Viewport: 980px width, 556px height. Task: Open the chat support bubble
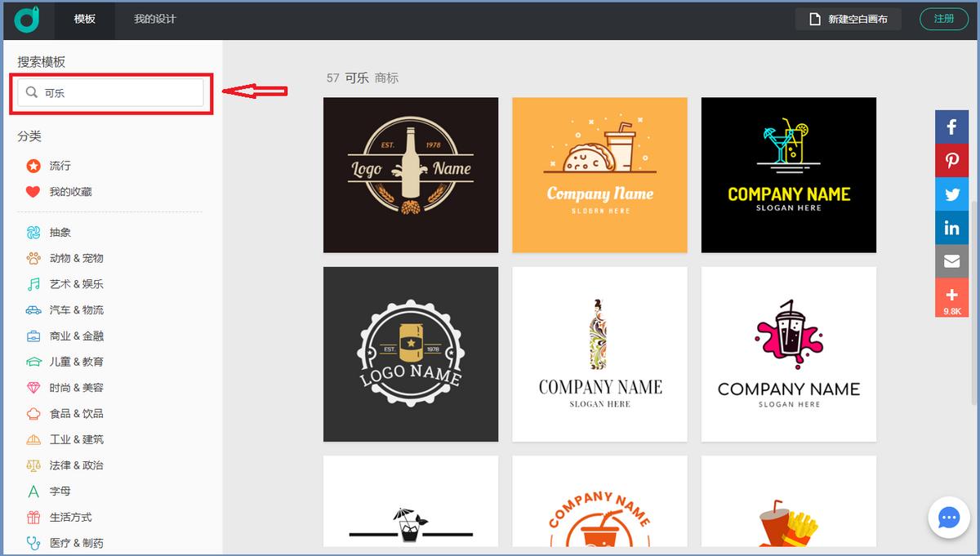coord(948,518)
